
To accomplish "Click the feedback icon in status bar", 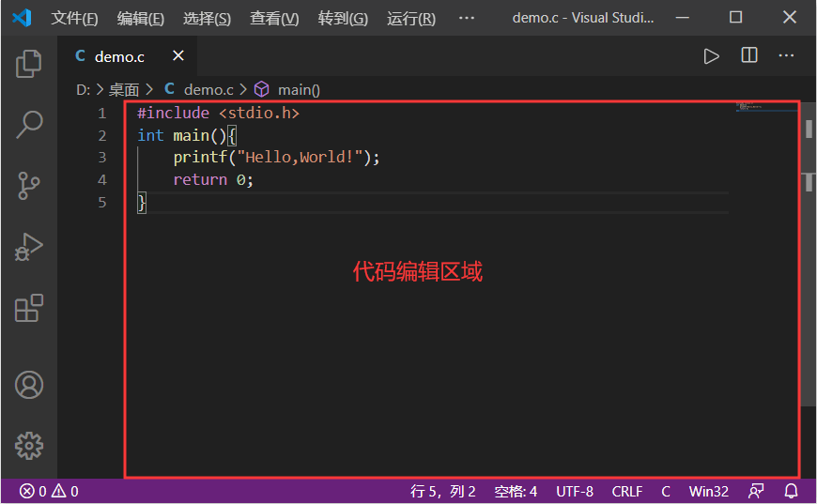I will tap(756, 491).
